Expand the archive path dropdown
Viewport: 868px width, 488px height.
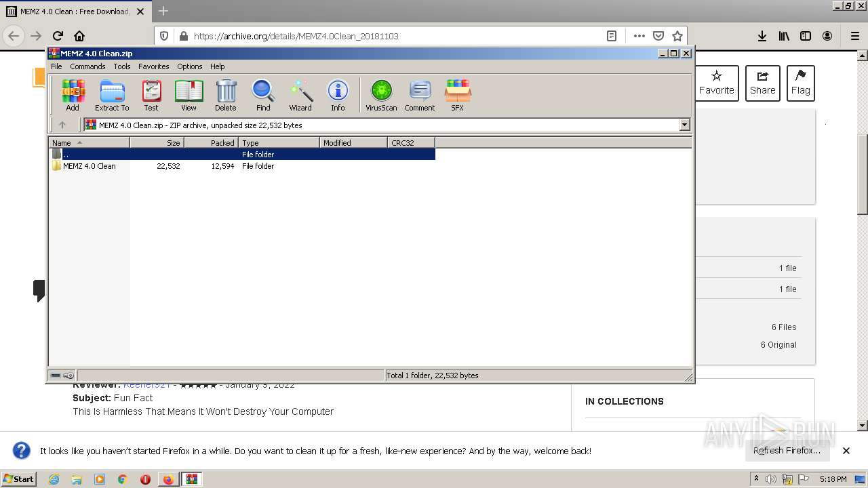[x=684, y=125]
